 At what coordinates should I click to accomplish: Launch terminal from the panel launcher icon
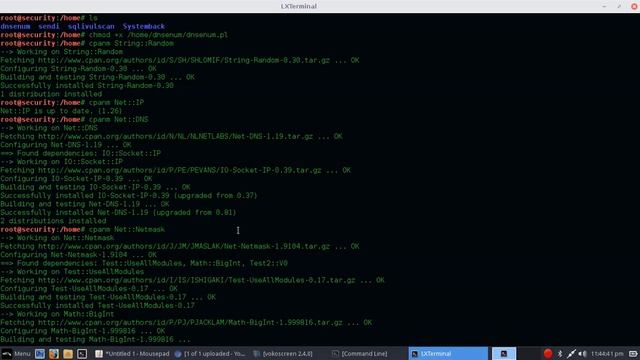pos(82,353)
